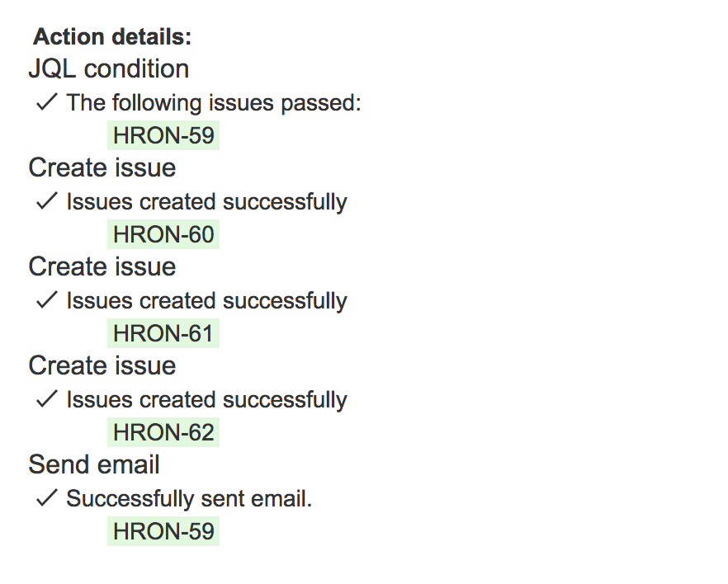Screen dimensions: 728x584
Task: Click the last 'Issues created successfully' message
Action: pyautogui.click(x=206, y=400)
